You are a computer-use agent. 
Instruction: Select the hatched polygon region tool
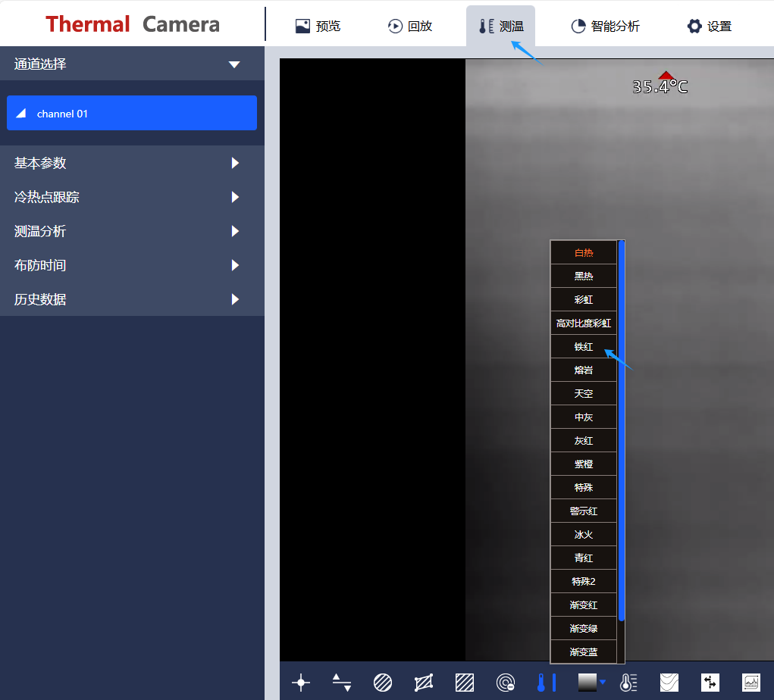[424, 683]
